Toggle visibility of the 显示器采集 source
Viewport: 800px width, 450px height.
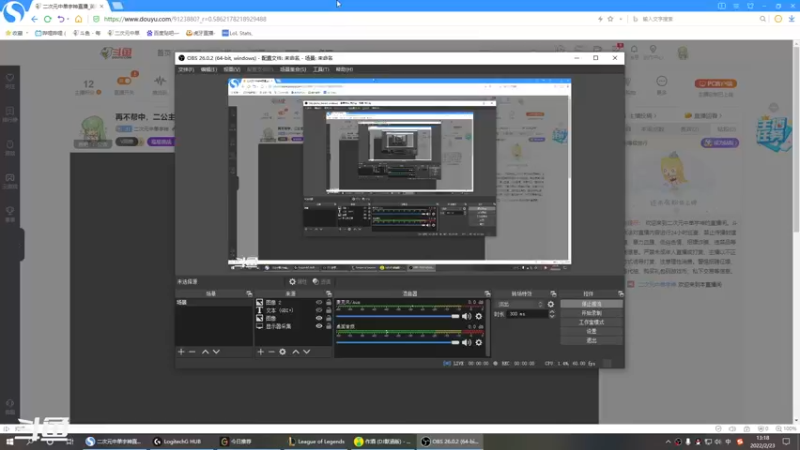tap(319, 326)
